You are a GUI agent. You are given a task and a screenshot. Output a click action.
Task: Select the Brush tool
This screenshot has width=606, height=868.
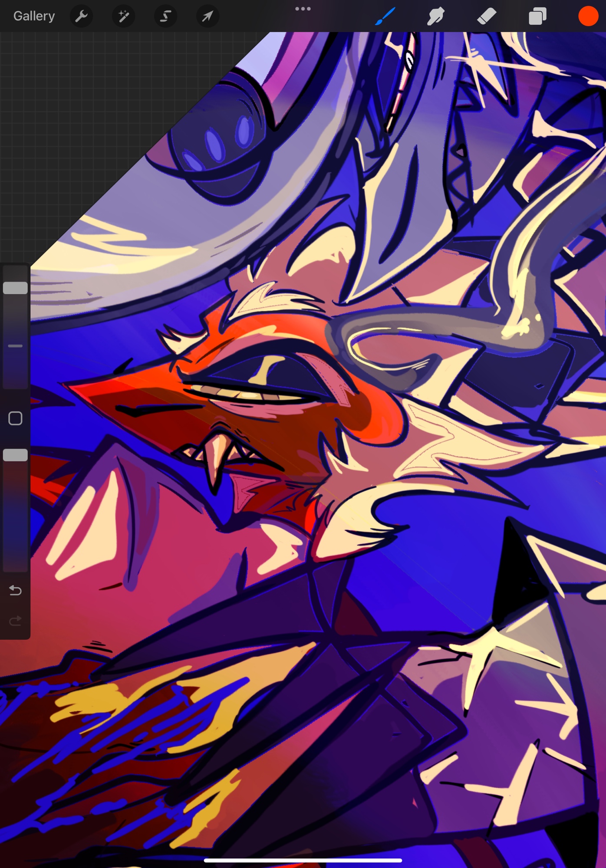tap(385, 16)
